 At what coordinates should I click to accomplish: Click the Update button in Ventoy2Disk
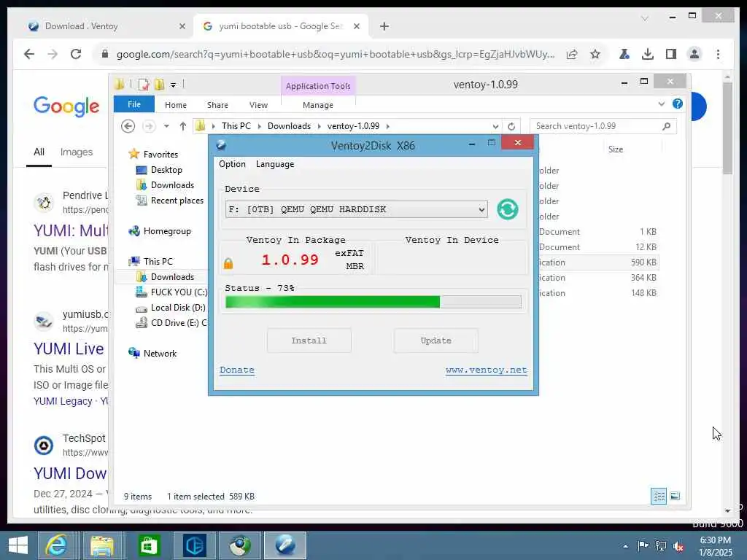(436, 341)
